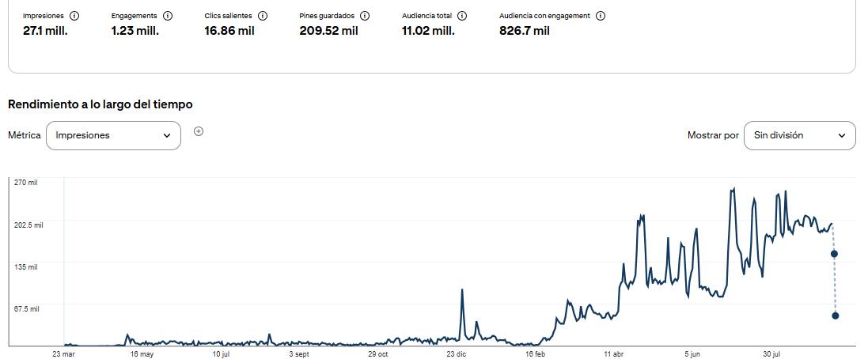Open info icon for Audiencia con engagement

601,16
